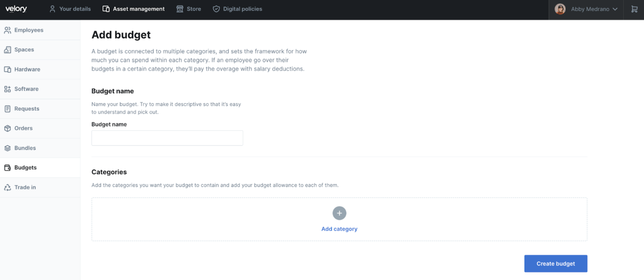This screenshot has height=280, width=644.
Task: Open the shopping cart icon
Action: pos(634,9)
